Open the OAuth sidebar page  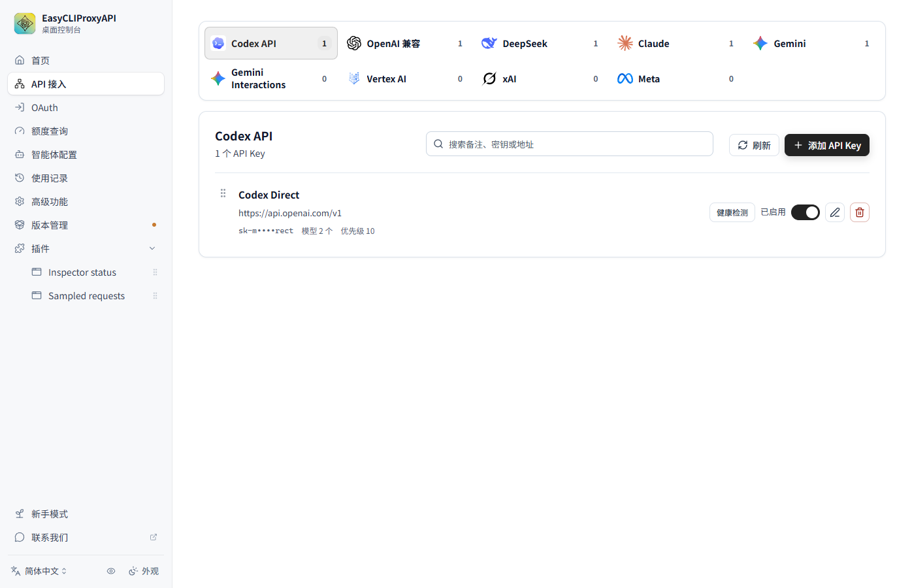[x=86, y=107]
